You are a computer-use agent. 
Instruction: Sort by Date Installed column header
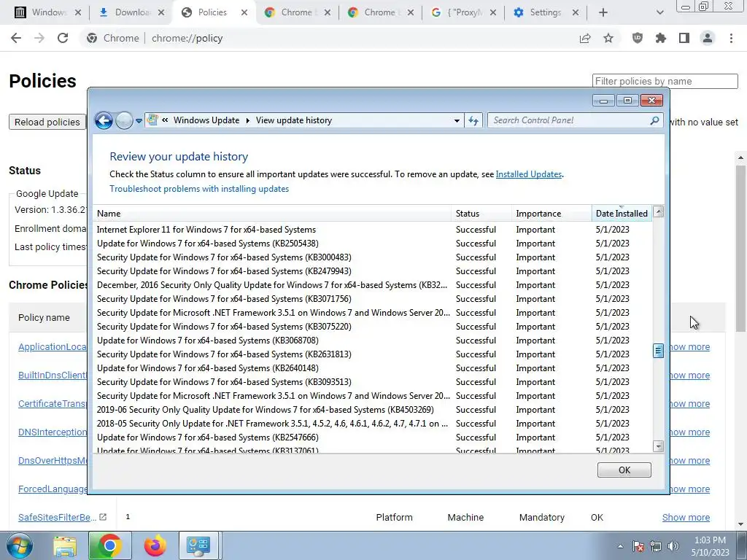click(622, 214)
